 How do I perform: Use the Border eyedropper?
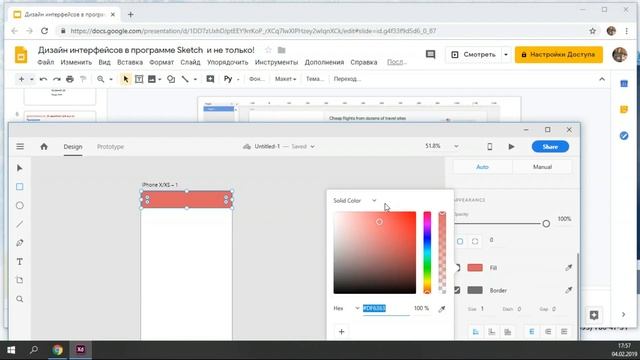click(568, 290)
